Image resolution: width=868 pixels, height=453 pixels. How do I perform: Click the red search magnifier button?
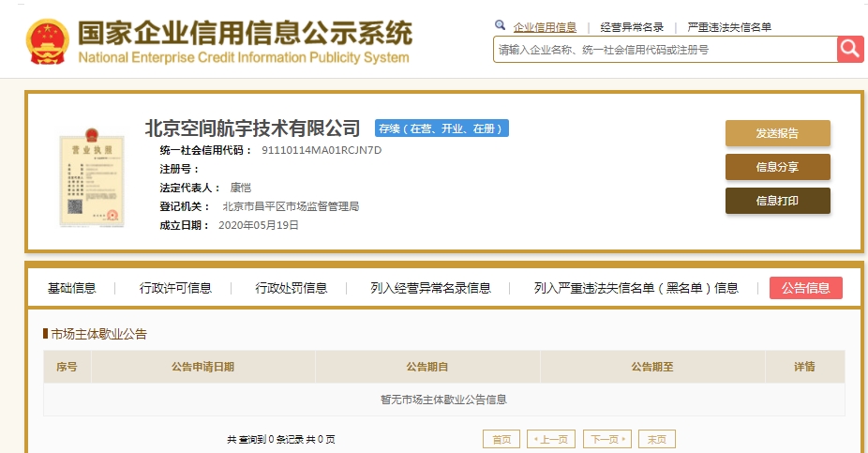(x=850, y=50)
